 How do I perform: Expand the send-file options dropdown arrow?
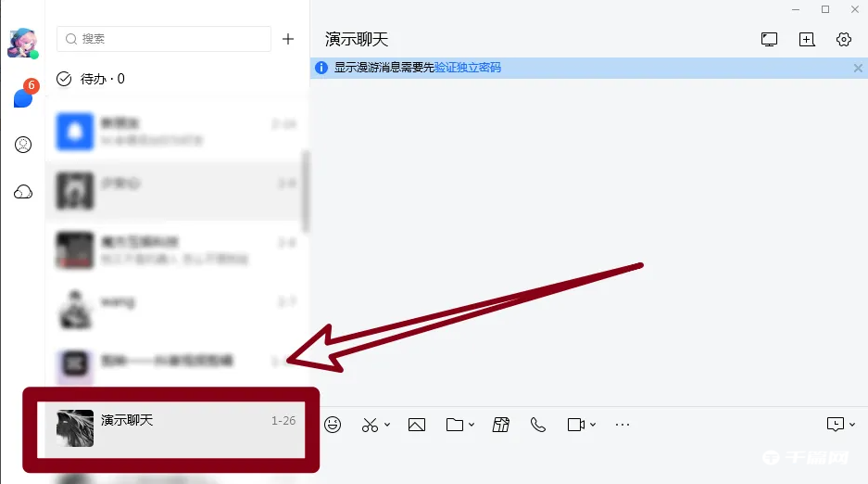point(472,425)
